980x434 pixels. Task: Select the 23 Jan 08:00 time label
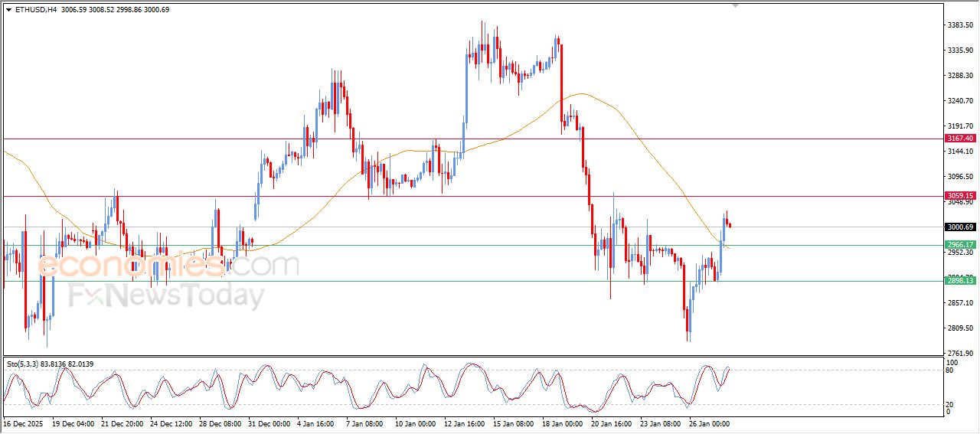pos(661,423)
